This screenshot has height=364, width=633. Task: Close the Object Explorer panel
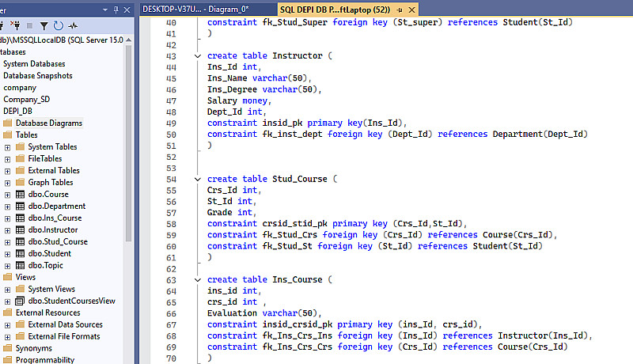click(127, 9)
